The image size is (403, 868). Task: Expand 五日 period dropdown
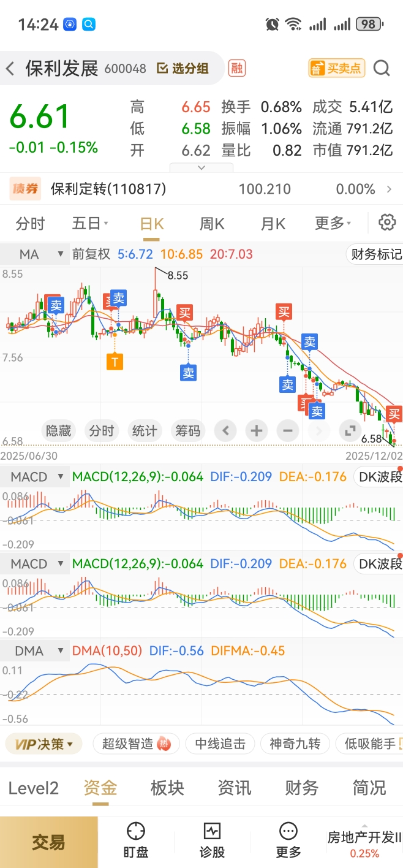pyautogui.click(x=90, y=223)
